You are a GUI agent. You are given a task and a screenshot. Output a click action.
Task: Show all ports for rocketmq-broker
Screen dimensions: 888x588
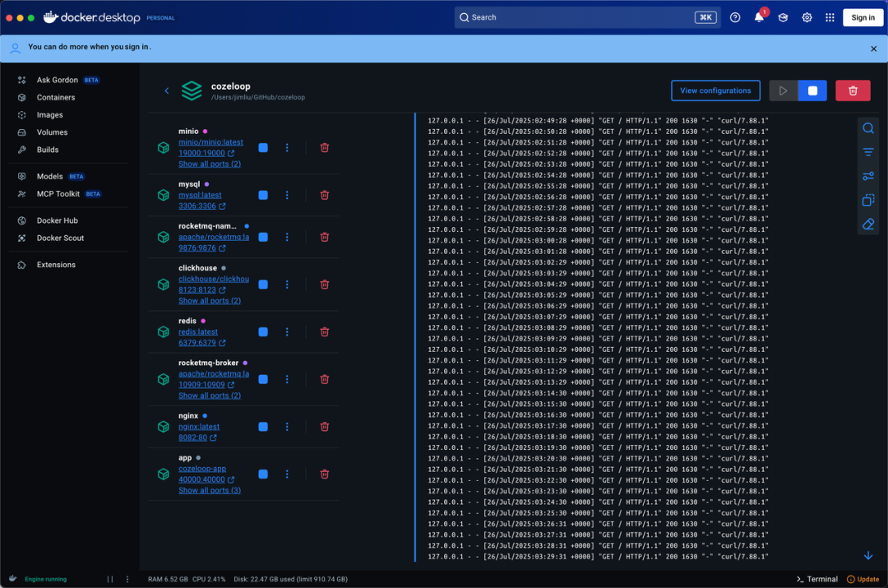click(210, 396)
